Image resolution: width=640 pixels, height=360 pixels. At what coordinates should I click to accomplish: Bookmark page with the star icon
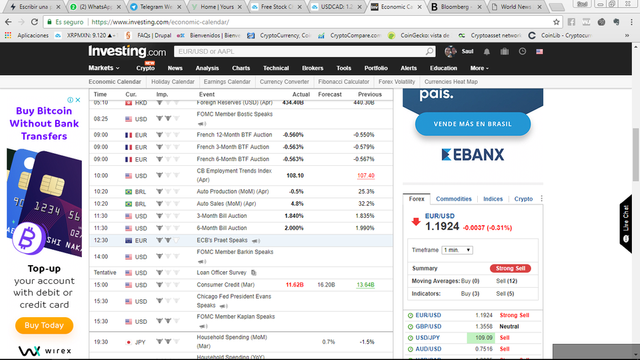556,22
